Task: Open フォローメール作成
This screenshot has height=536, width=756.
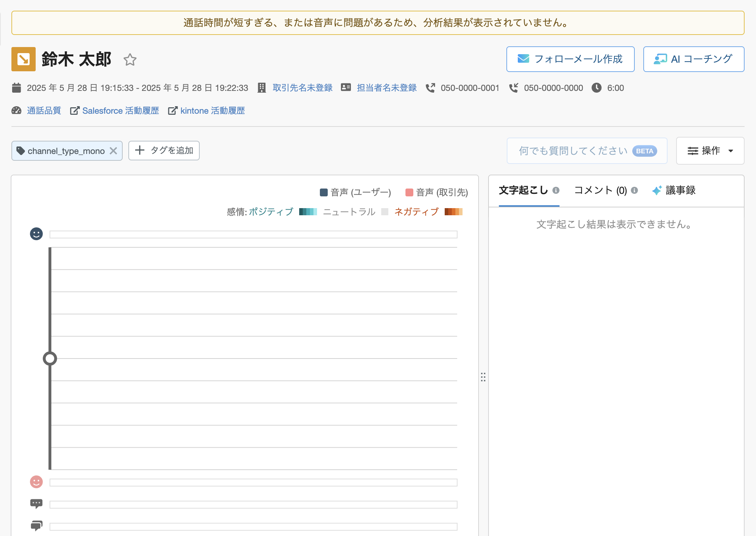Action: click(570, 59)
